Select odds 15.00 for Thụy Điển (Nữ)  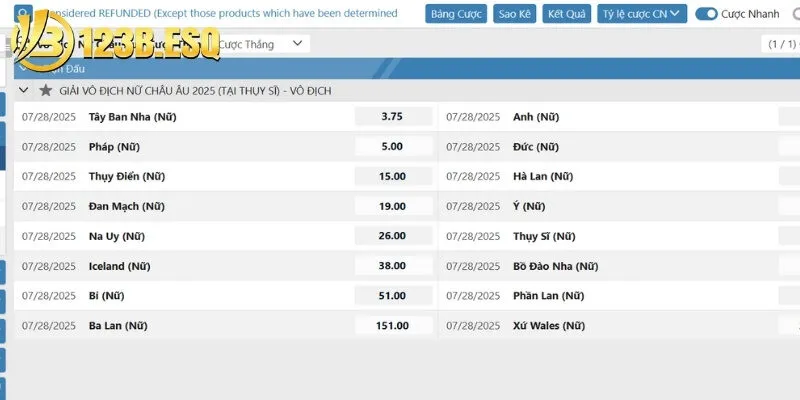392,176
